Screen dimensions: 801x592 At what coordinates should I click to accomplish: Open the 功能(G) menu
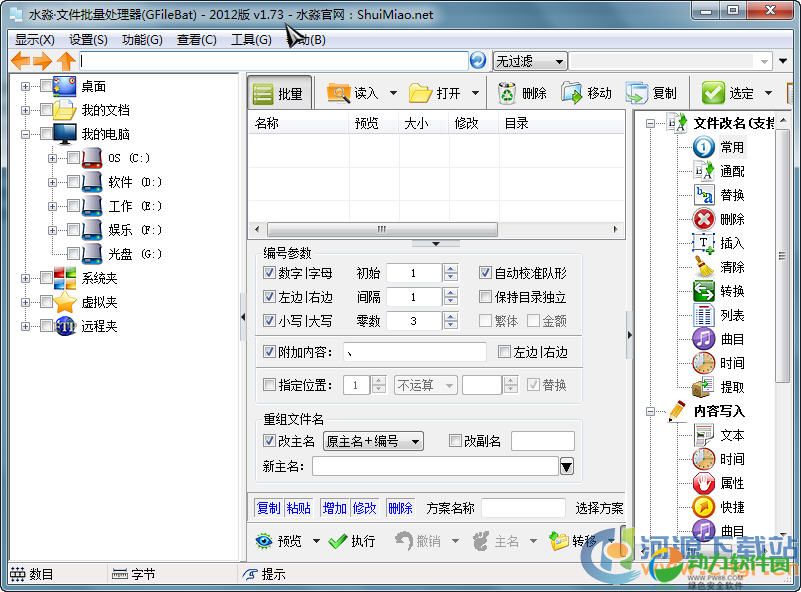point(142,40)
